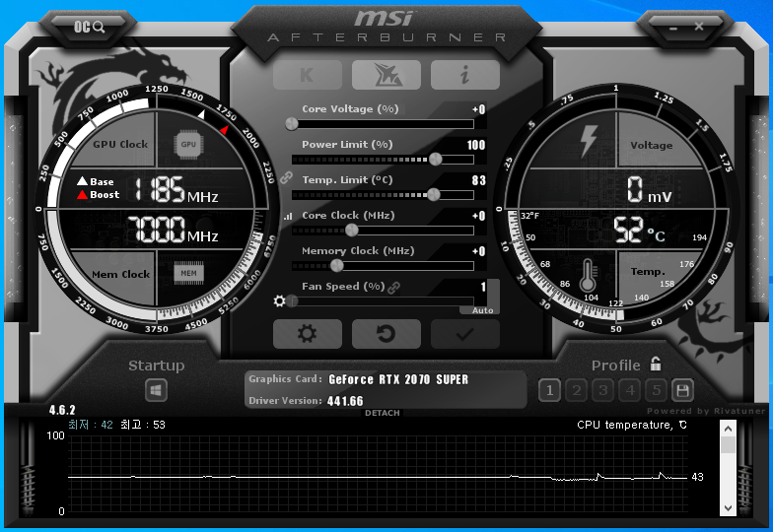Click the thermometer temperature icon
Screen dimensions: 773x532
tap(588, 276)
